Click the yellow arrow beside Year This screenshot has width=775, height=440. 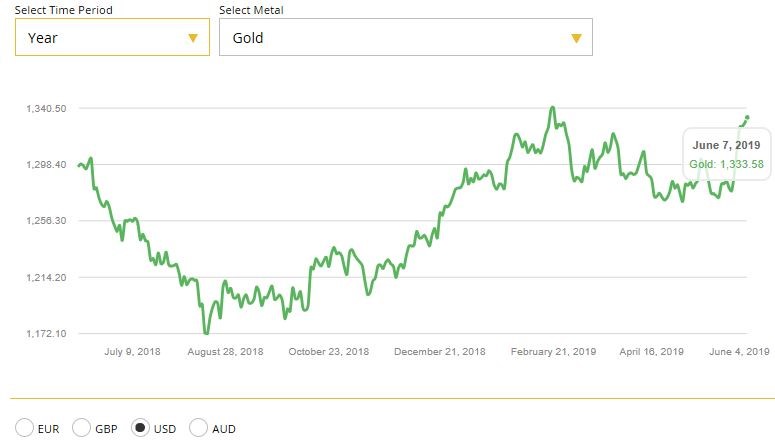click(193, 38)
